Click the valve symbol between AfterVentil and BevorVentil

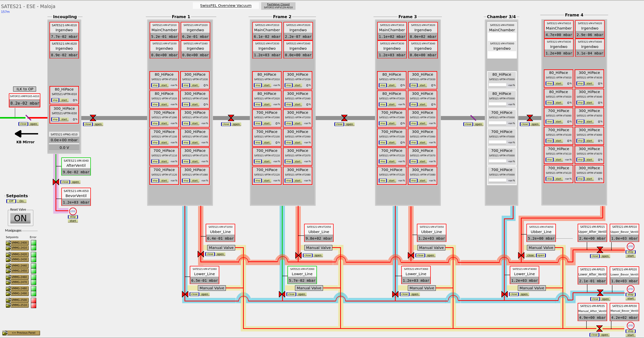[56, 182]
